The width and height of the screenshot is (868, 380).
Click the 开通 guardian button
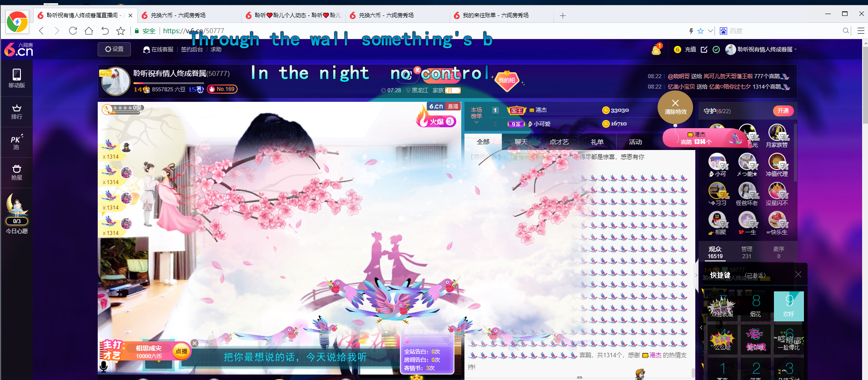tap(783, 111)
